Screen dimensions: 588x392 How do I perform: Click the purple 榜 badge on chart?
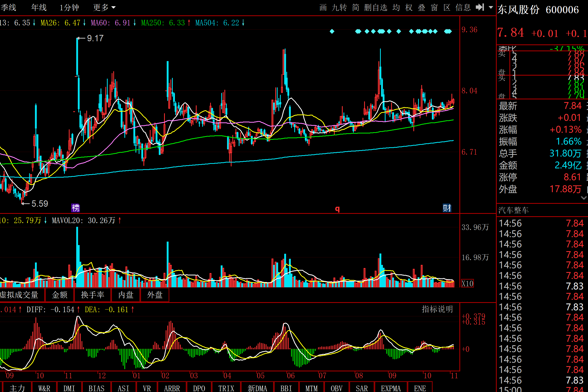point(76,208)
